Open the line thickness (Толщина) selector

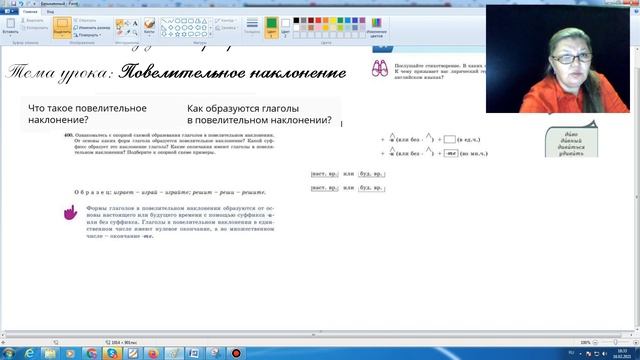[252, 27]
